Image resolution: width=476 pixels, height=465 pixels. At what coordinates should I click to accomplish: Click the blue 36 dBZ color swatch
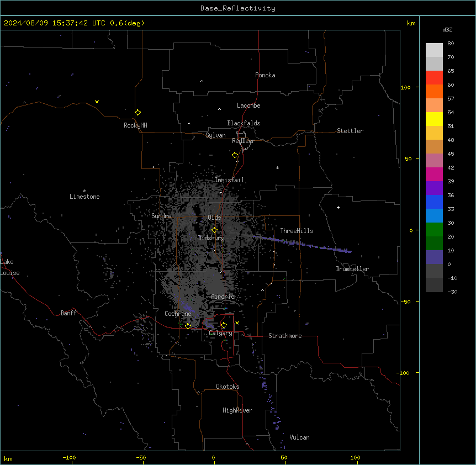[434, 202]
